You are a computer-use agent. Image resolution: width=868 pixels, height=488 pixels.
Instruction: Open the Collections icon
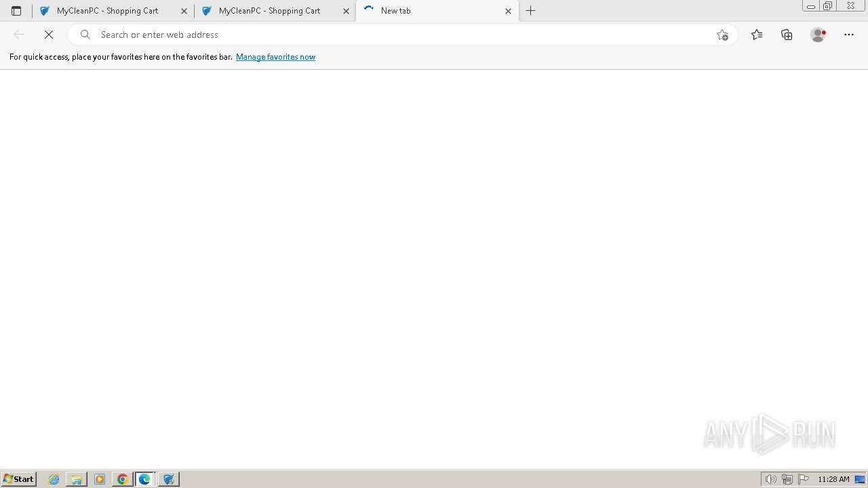point(787,35)
